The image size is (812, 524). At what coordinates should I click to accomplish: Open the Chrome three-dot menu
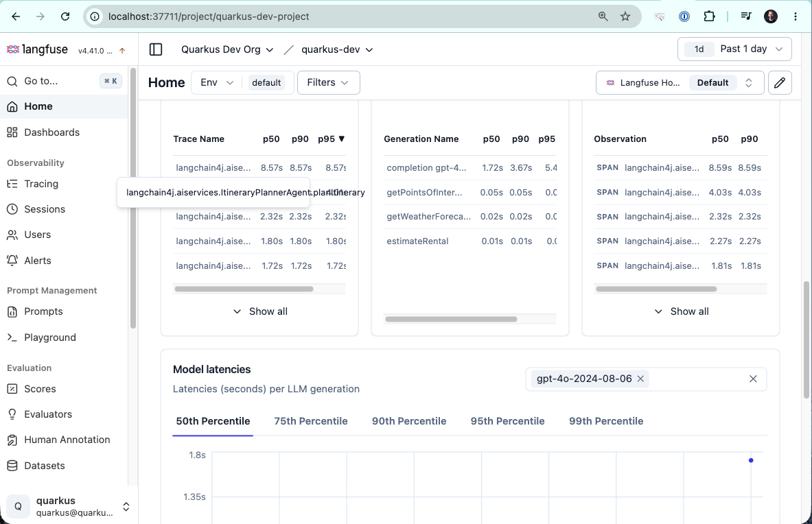point(796,16)
